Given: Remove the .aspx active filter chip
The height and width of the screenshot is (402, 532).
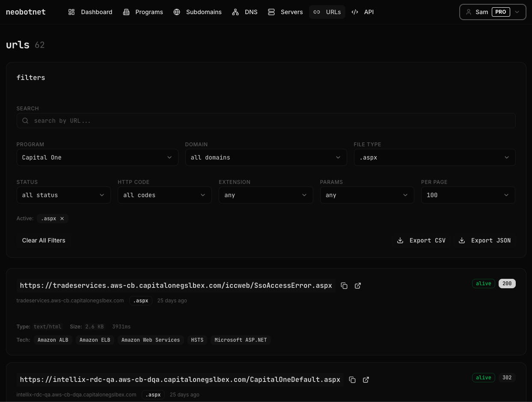Looking at the screenshot, I should tap(62, 219).
